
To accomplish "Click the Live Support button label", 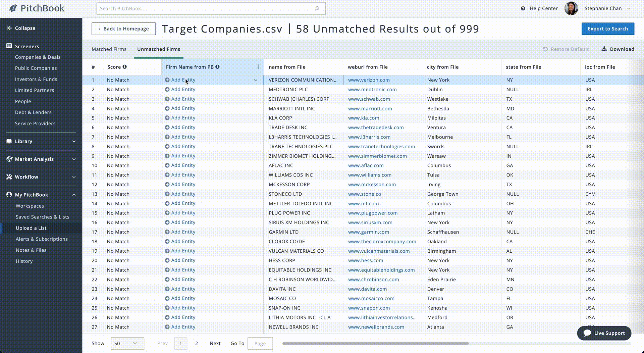I will (x=609, y=333).
